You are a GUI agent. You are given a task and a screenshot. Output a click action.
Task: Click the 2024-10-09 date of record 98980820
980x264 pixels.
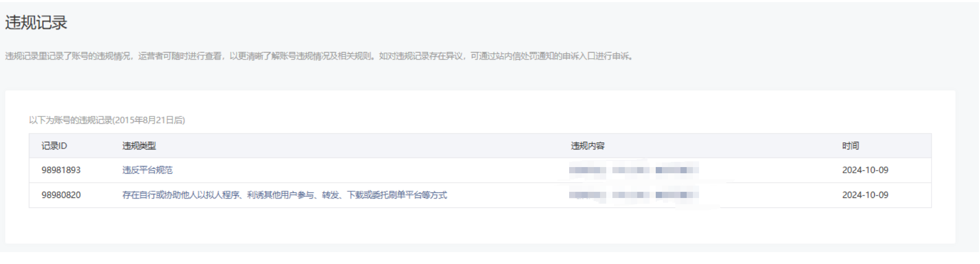pyautogui.click(x=865, y=195)
